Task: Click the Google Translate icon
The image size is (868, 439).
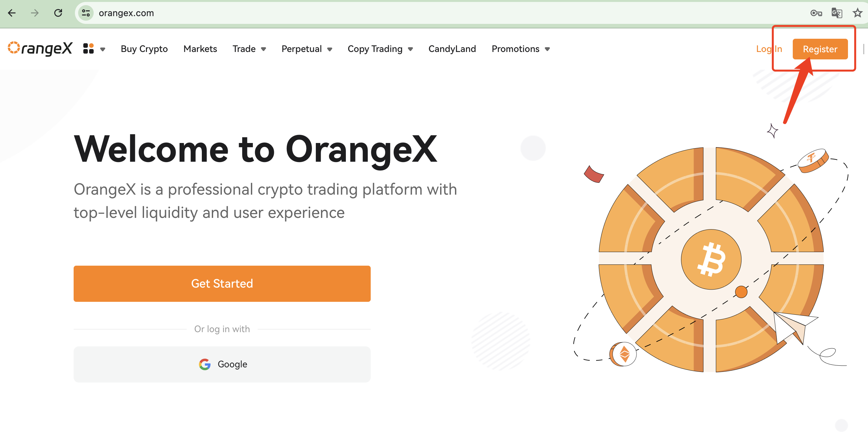Action: click(x=837, y=13)
